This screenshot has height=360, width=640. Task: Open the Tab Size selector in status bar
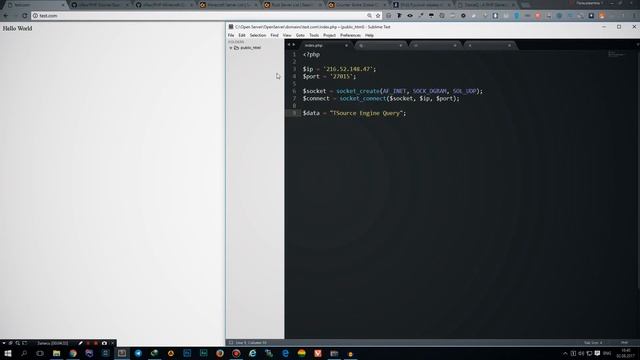(x=593, y=343)
